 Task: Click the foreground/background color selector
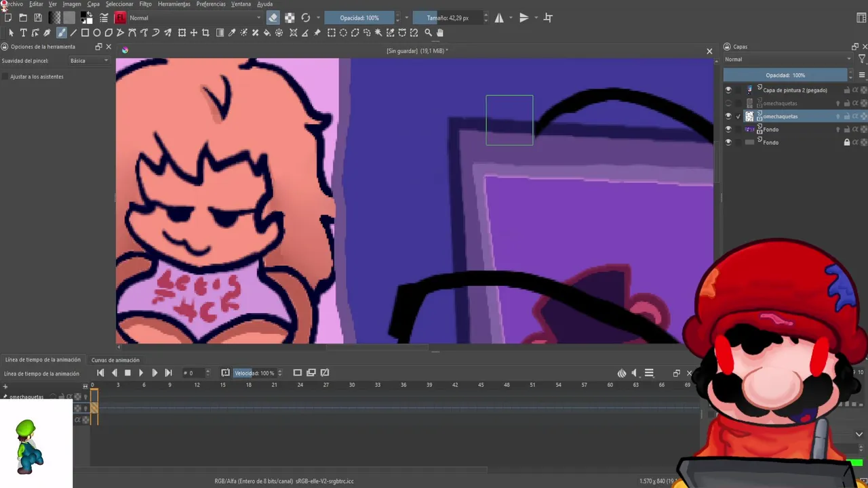pyautogui.click(x=86, y=18)
